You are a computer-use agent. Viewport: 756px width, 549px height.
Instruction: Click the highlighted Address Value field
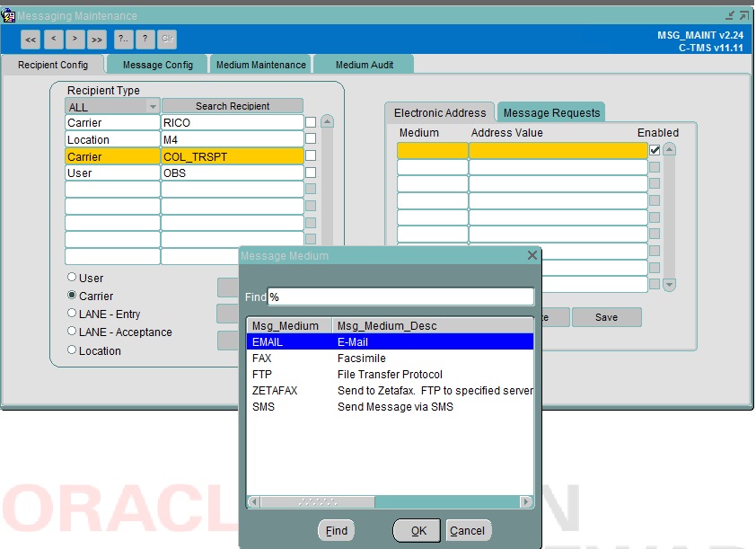tap(558, 151)
